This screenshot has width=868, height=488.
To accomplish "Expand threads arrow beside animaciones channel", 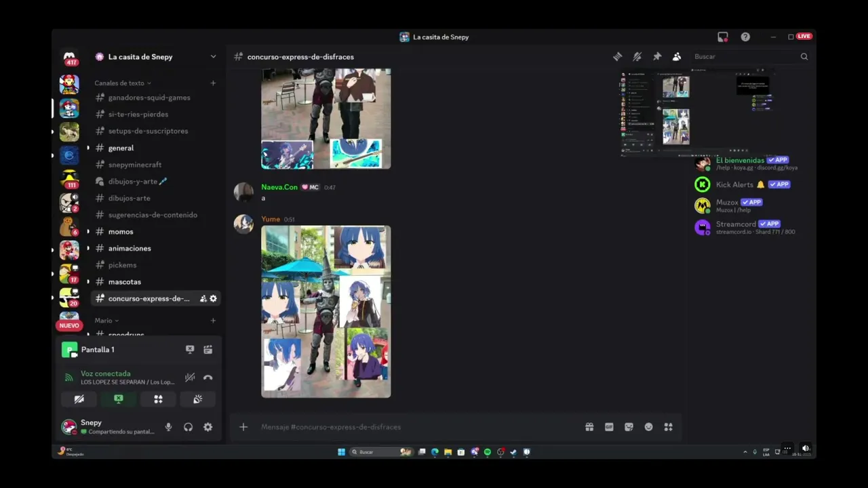I will click(87, 248).
